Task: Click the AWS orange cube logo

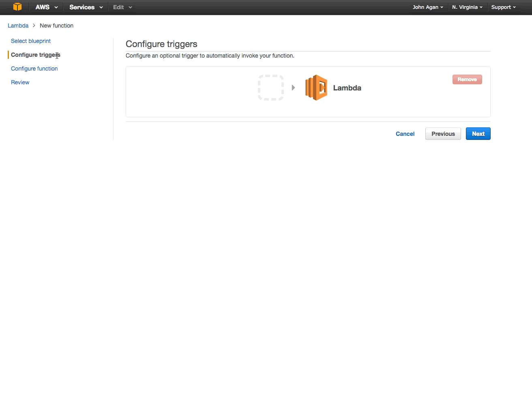Action: point(17,7)
